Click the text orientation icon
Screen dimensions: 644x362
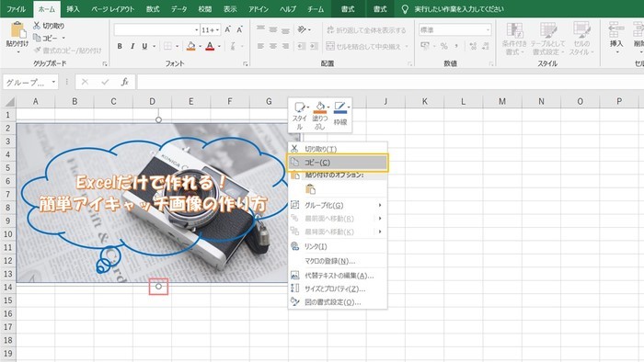[302, 29]
